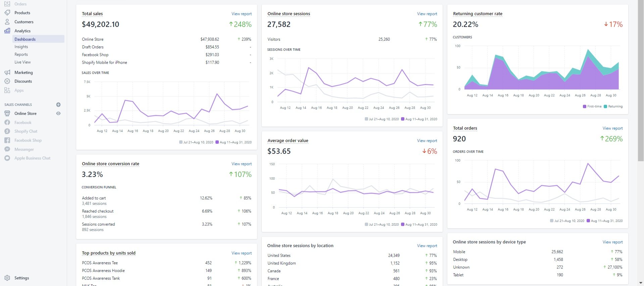View report for sessions by device type
Image resolution: width=644 pixels, height=286 pixels.
coord(613,242)
